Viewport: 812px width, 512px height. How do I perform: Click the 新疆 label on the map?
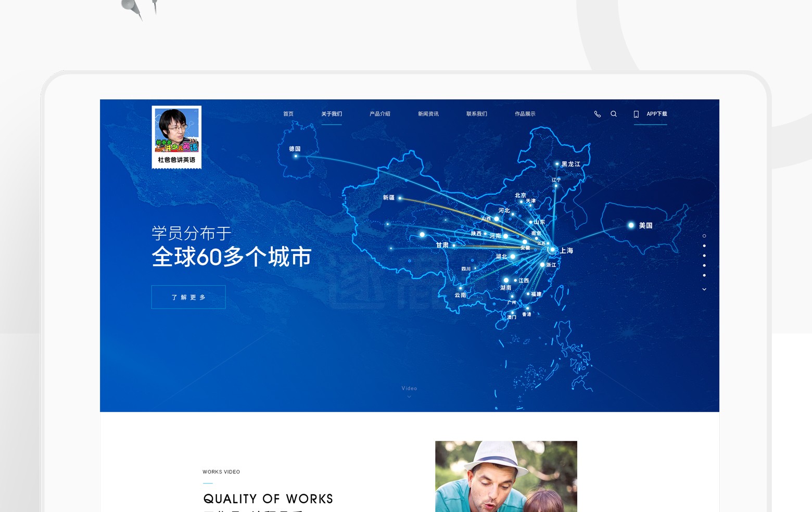pyautogui.click(x=389, y=198)
